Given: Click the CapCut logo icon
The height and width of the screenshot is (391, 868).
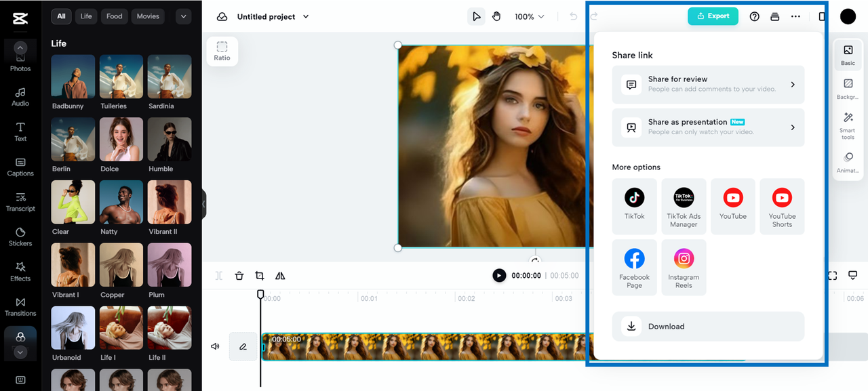Looking at the screenshot, I should point(20,18).
